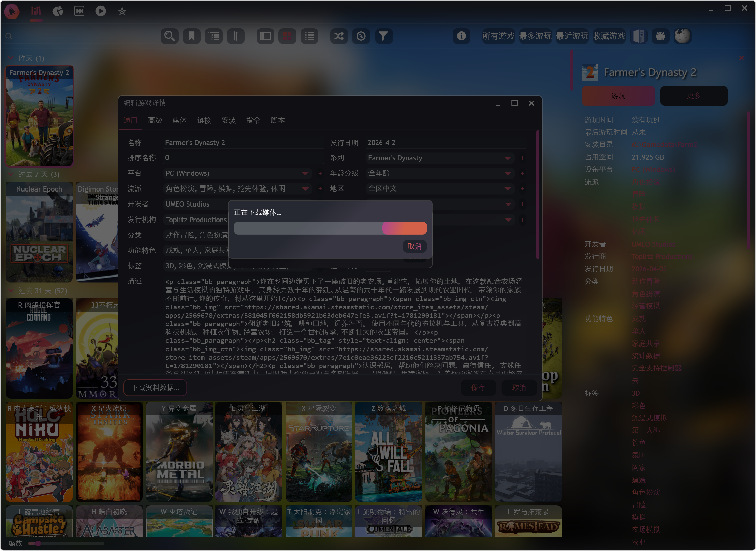Collapse the 昨天 (1) group
Viewport: 756px width, 551px height.
[x=11, y=58]
